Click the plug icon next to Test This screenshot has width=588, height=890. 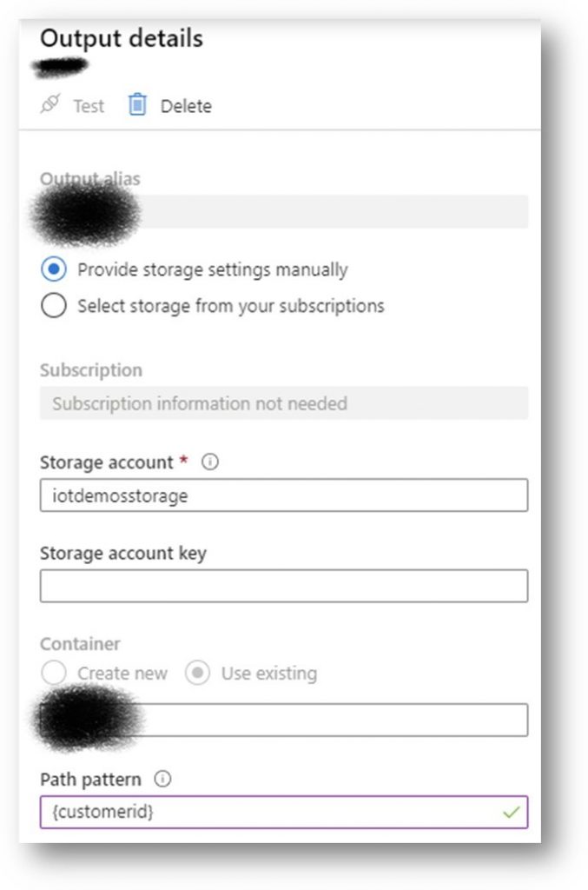[50, 104]
